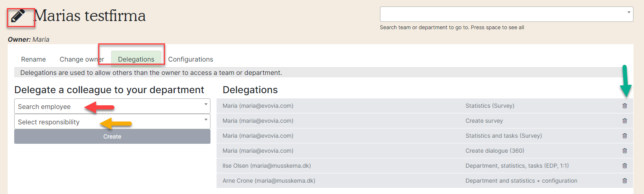The image size is (644, 194).
Task: Click the Marias testfirma heading
Action: coord(90,16)
